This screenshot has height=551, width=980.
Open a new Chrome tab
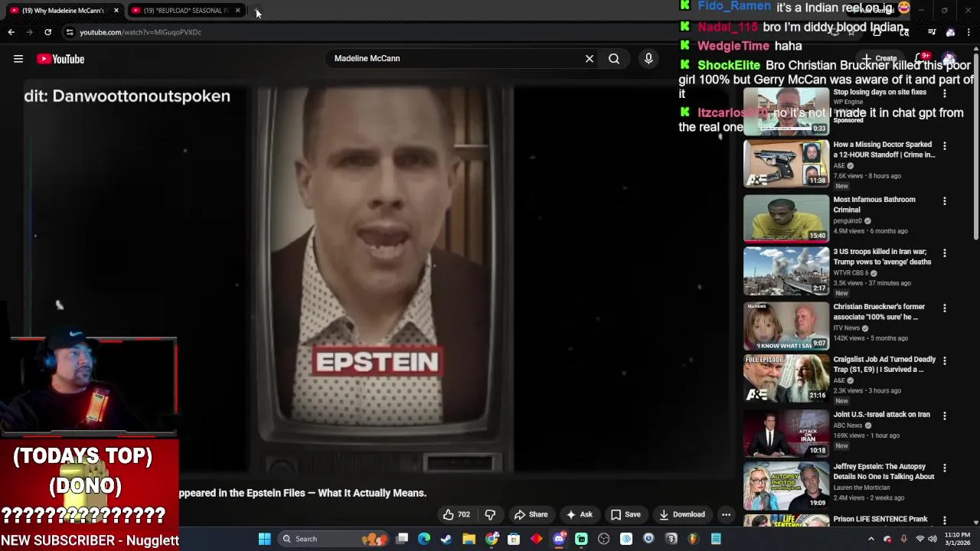(257, 11)
